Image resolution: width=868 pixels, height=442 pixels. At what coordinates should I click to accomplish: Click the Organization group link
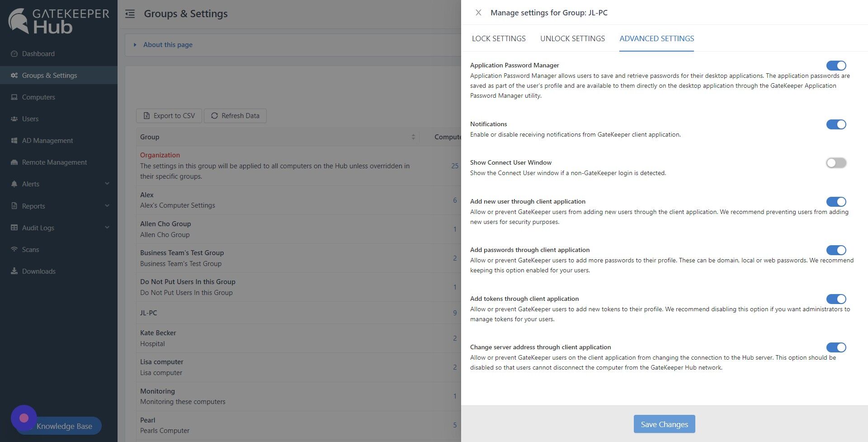tap(160, 155)
